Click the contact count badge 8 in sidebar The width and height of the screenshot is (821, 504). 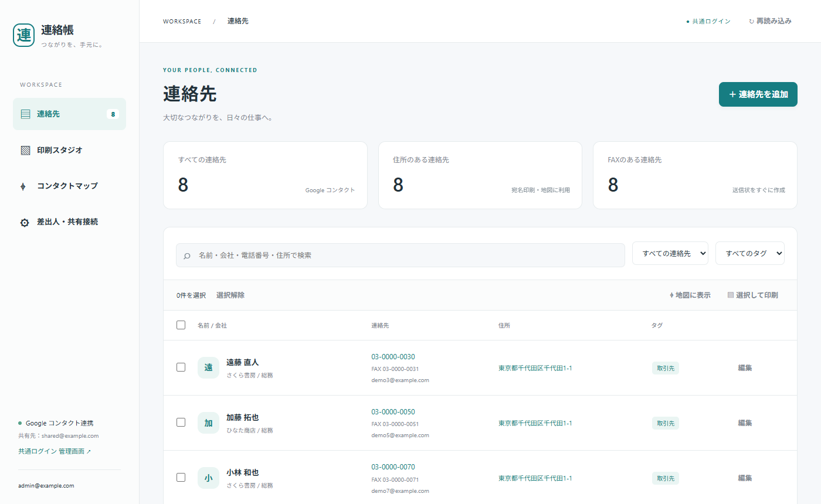(x=113, y=114)
